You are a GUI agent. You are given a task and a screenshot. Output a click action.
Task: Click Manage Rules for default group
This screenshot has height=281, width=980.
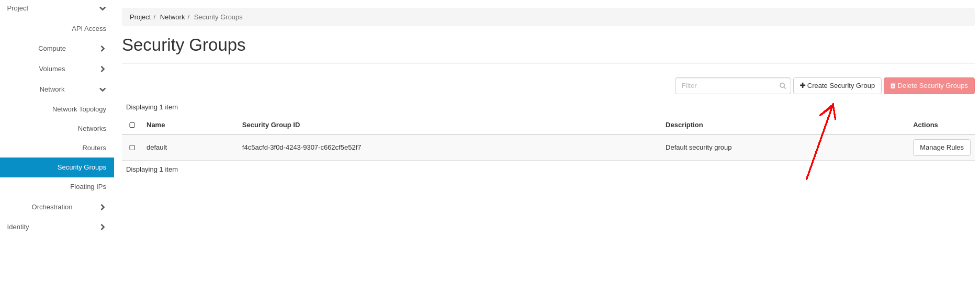(941, 148)
